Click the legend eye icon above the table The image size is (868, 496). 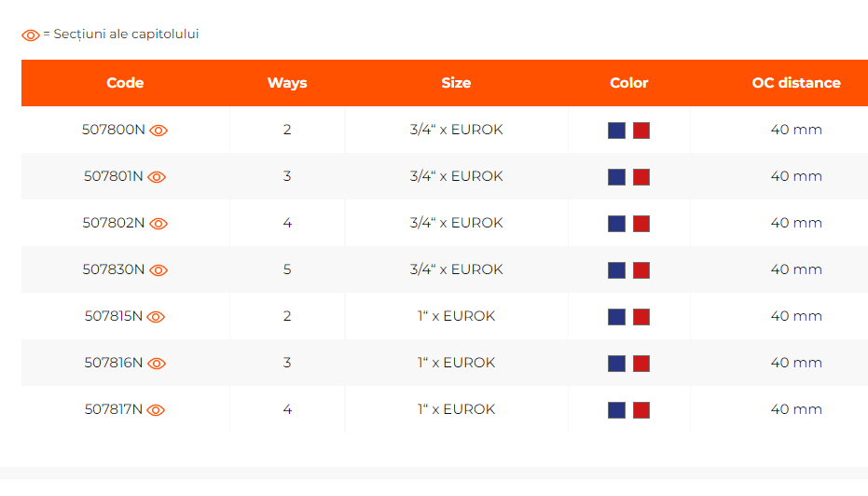tap(31, 35)
